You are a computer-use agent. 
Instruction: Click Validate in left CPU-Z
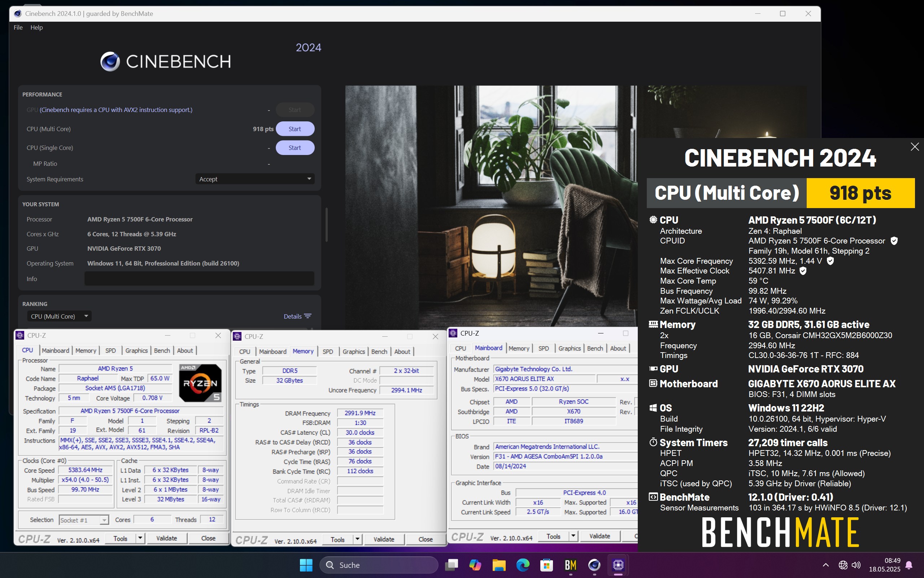pyautogui.click(x=166, y=538)
